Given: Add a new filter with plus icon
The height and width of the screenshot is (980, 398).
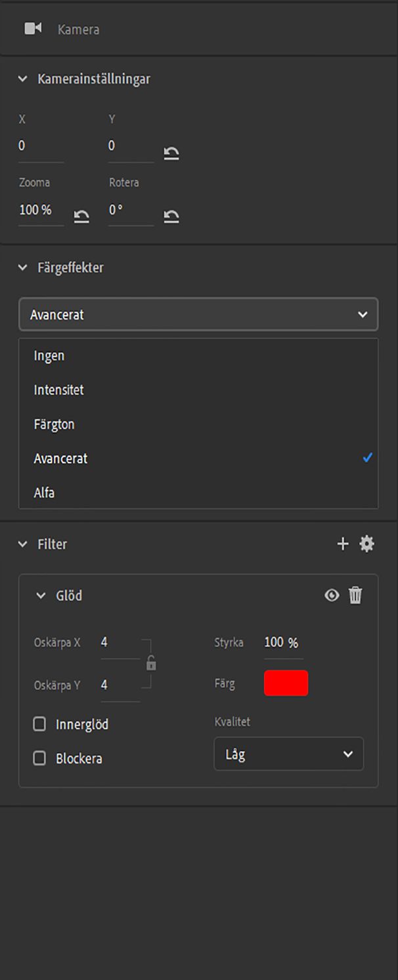Looking at the screenshot, I should click(x=342, y=544).
